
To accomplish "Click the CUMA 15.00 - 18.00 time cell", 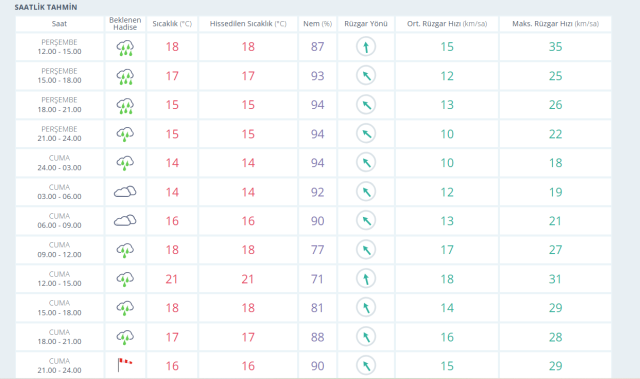I will pyautogui.click(x=59, y=308).
